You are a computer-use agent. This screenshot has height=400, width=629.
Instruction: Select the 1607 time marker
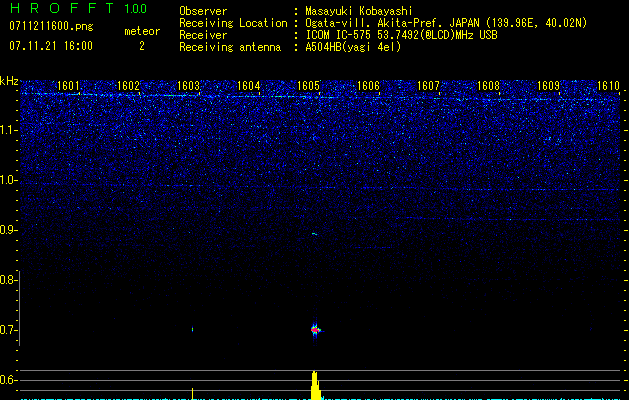click(428, 86)
